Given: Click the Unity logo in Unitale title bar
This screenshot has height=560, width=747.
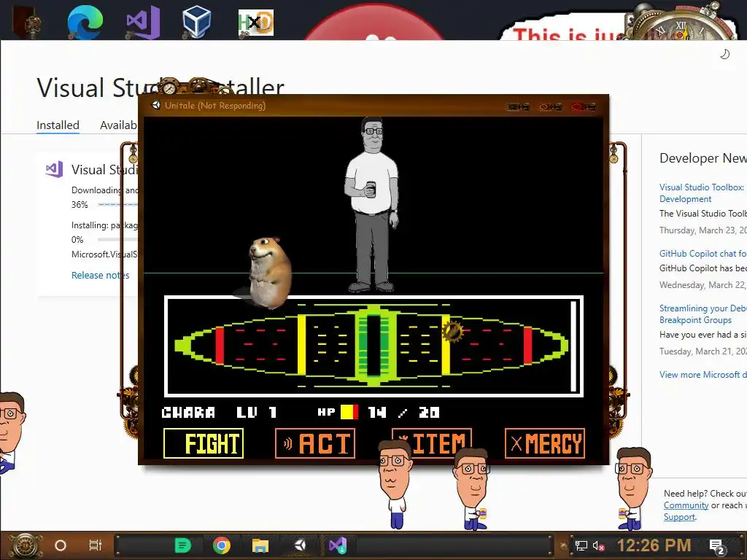Looking at the screenshot, I should click(156, 105).
